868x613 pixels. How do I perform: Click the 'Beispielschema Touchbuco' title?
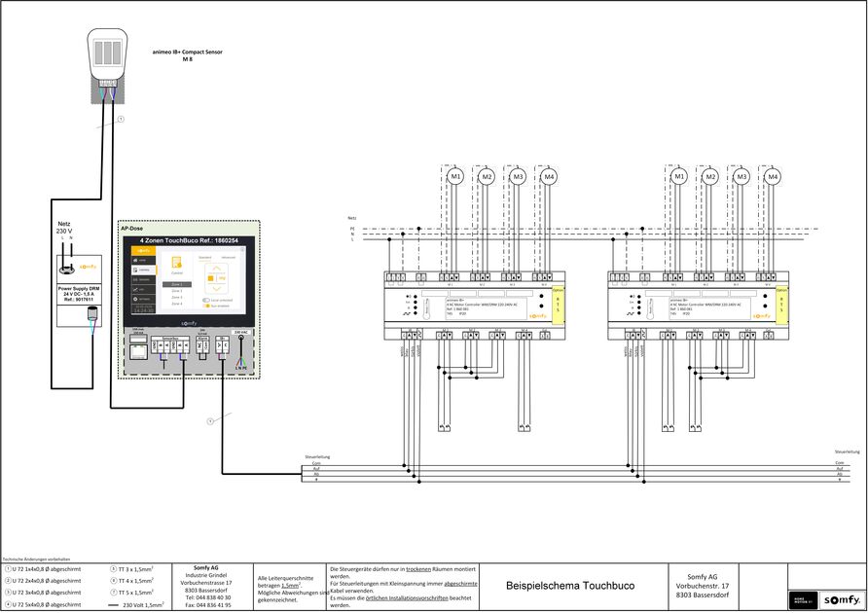click(x=570, y=586)
